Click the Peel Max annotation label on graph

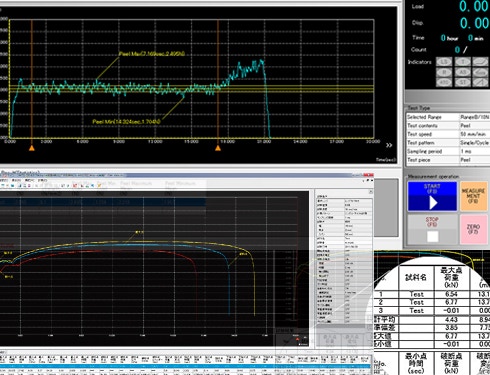click(152, 54)
